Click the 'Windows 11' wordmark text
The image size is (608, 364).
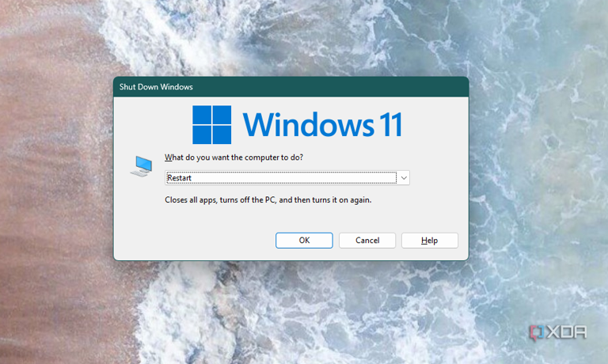coord(323,124)
